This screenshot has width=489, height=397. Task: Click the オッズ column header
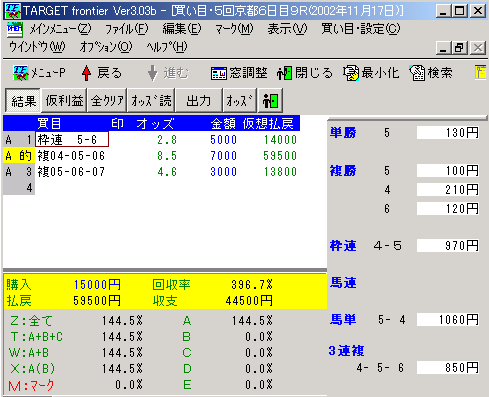click(155, 123)
